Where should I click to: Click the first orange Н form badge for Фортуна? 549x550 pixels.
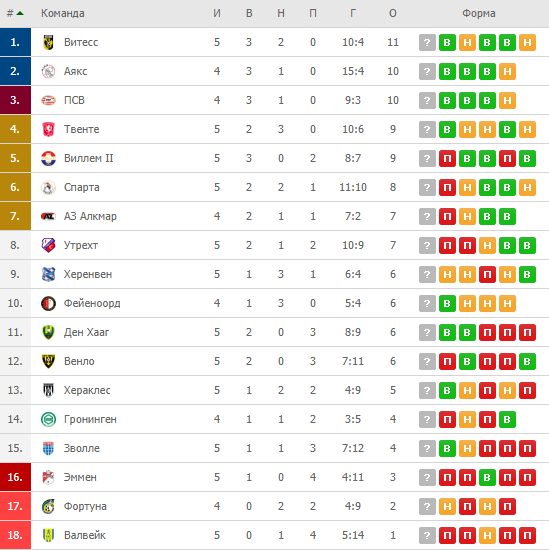[x=447, y=507]
